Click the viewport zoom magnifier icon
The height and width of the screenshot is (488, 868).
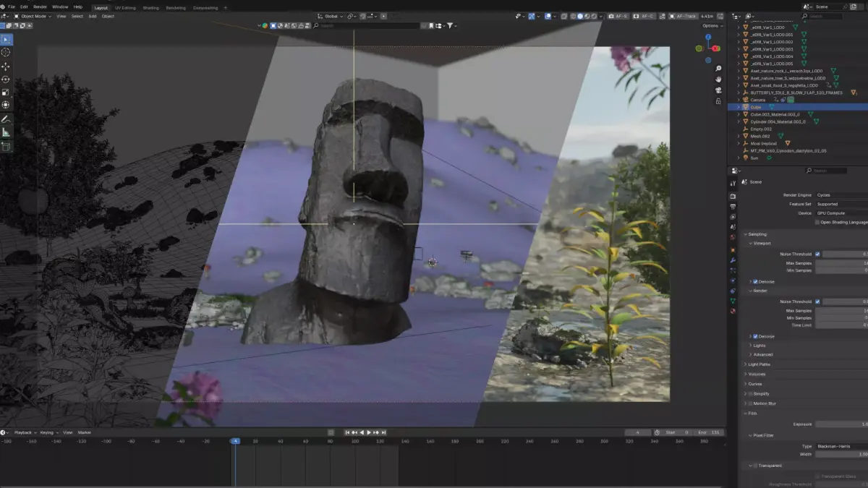click(718, 69)
